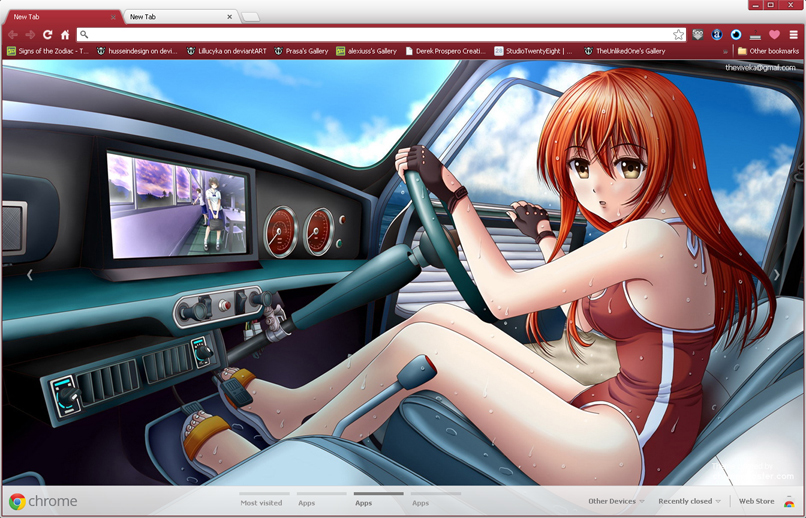Open the Other bookmarks folder

pyautogui.click(x=768, y=51)
